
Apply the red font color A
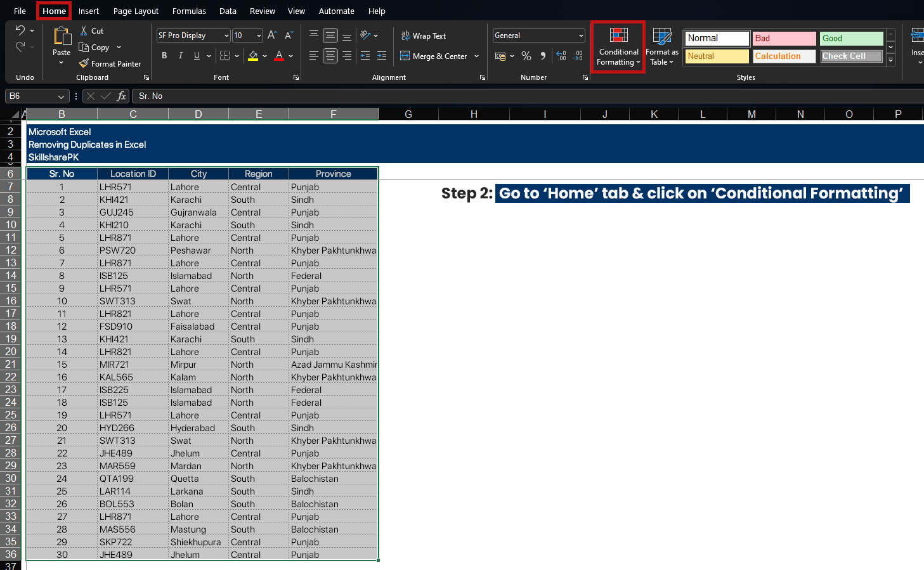tap(279, 56)
